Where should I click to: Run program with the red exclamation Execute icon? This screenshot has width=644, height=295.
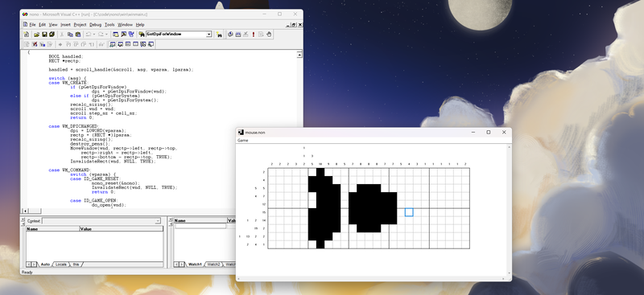point(254,35)
